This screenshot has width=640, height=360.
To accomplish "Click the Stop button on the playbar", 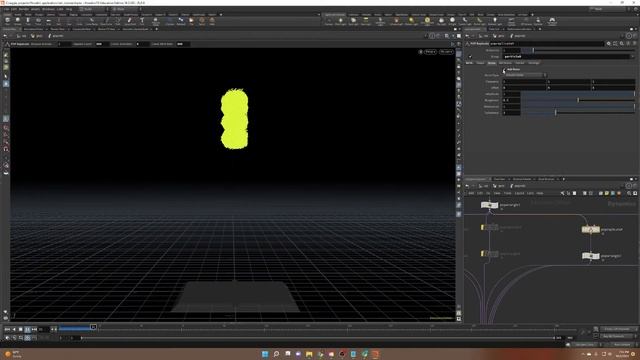I will (x=21, y=329).
